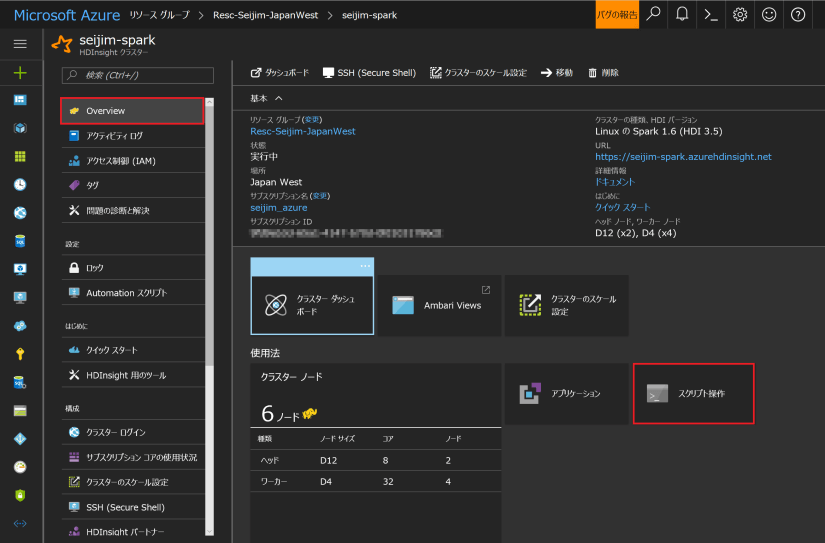825x543 pixels.
Task: Open the seijim-spark.azurehdinsight.net URL link
Action: coord(683,157)
